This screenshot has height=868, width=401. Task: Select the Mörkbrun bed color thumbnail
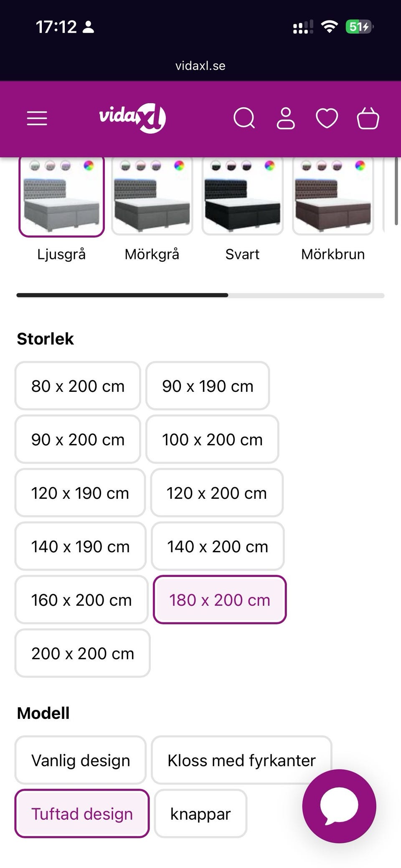click(333, 196)
